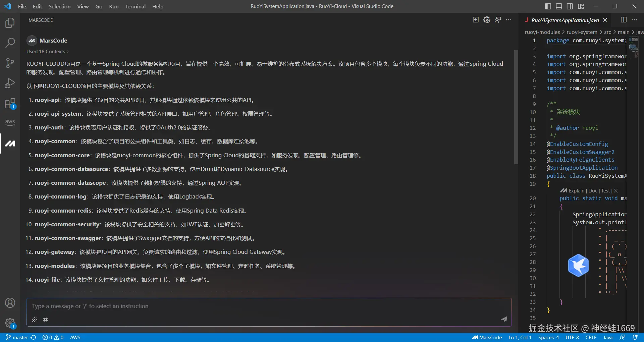Change language mode Java

(x=608, y=337)
